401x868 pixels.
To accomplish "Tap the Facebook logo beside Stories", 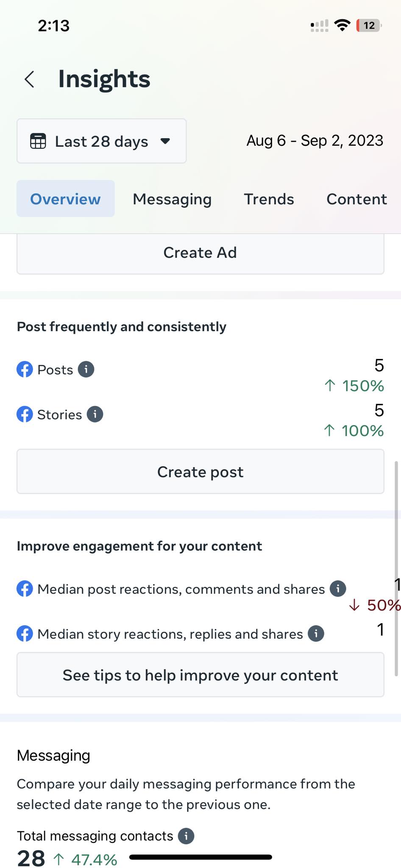I will pos(25,415).
